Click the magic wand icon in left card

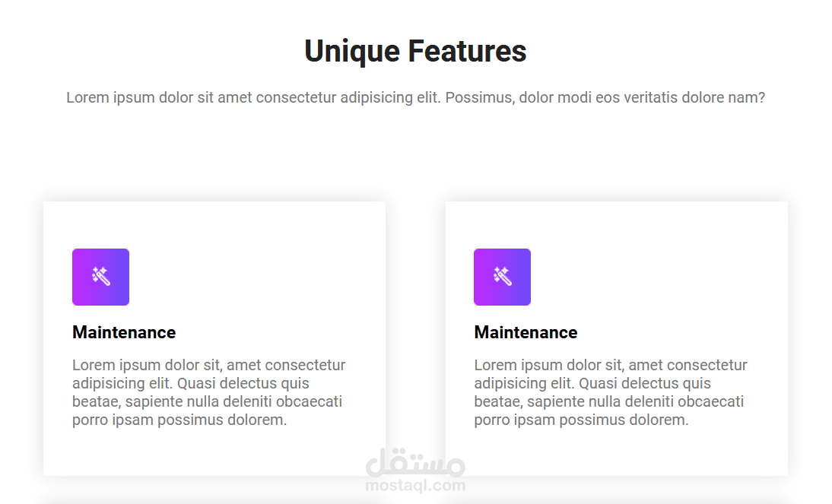(101, 277)
